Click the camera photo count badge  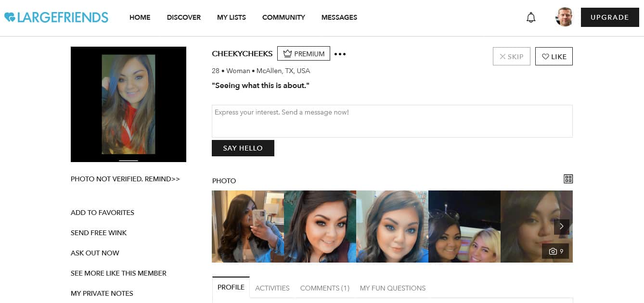coord(555,251)
